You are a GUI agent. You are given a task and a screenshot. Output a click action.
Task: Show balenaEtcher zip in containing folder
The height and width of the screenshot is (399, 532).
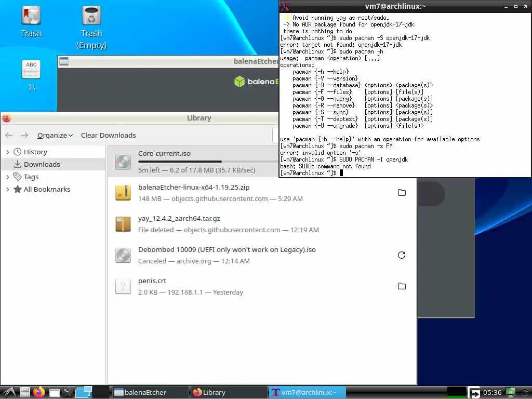point(402,192)
